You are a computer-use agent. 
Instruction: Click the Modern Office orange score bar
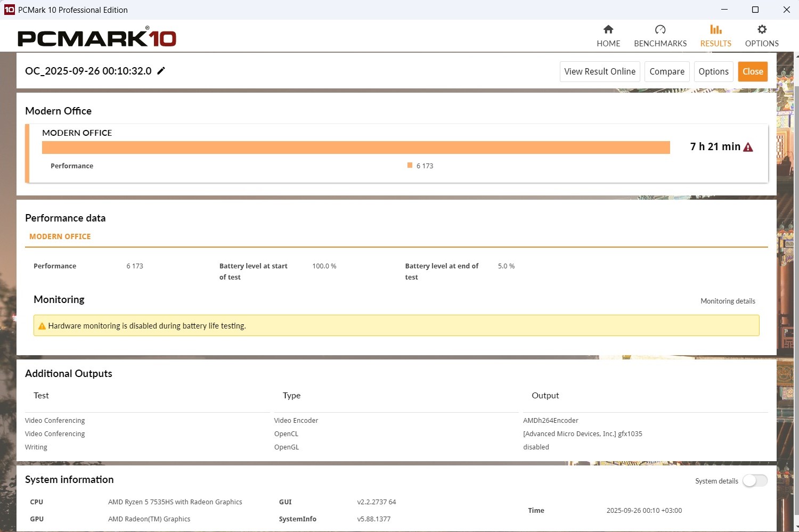click(356, 148)
